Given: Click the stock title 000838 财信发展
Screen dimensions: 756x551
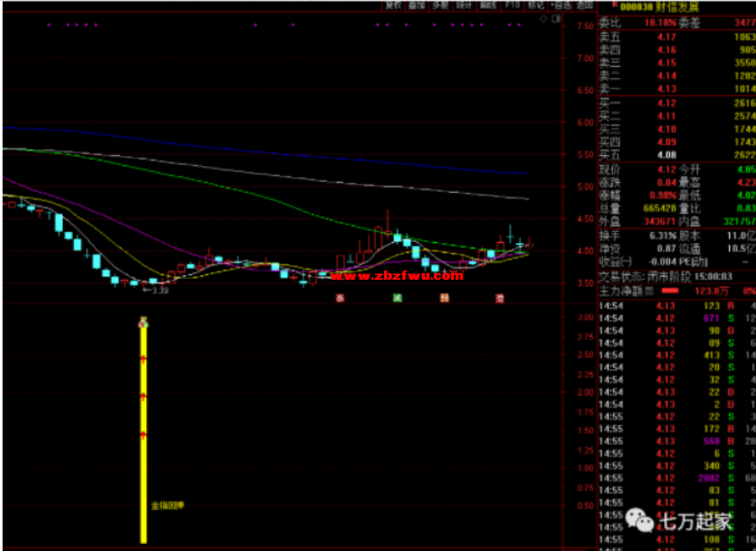Looking at the screenshot, I should (x=659, y=7).
